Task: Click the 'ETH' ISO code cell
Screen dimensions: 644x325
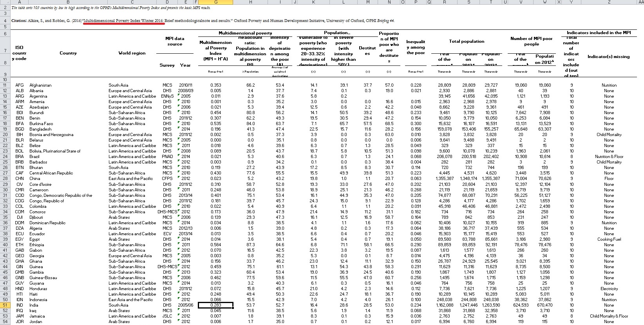Action: coord(20,245)
